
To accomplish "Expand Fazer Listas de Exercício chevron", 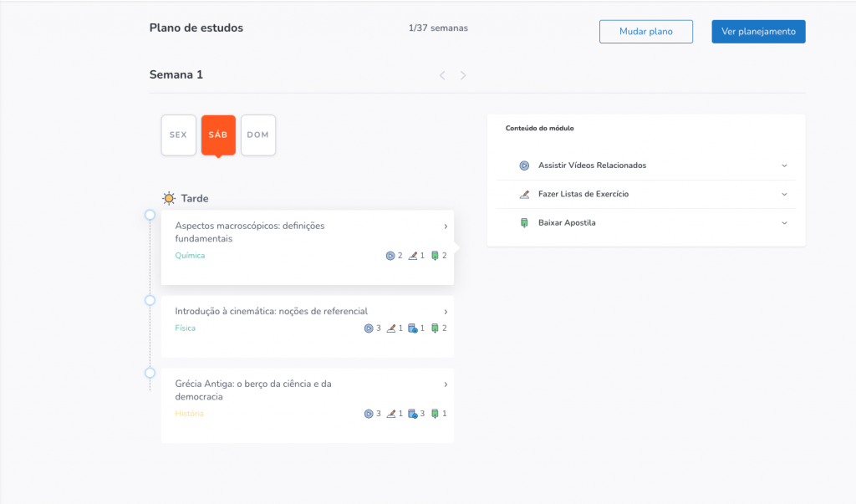I will point(784,194).
